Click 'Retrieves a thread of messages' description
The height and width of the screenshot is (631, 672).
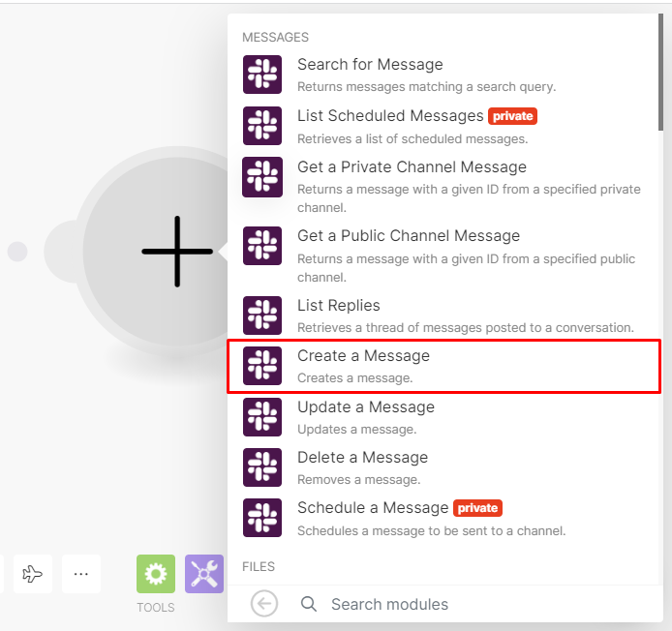466,328
